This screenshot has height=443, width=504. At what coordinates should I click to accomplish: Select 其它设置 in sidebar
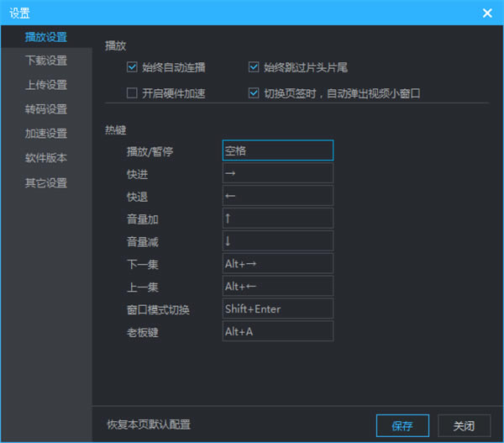pyautogui.click(x=46, y=182)
